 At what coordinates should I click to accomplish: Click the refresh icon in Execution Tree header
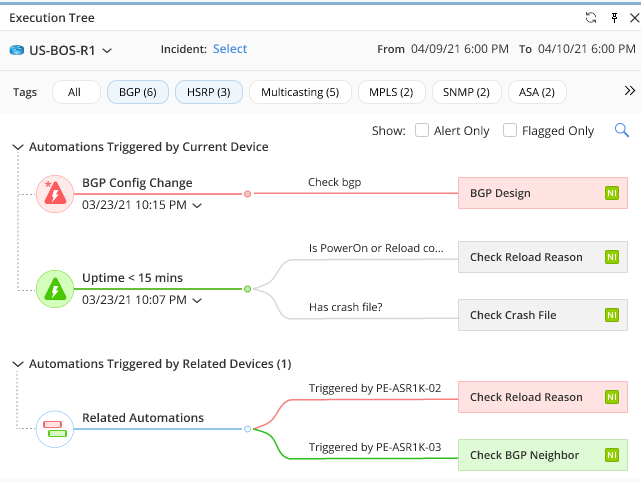591,18
